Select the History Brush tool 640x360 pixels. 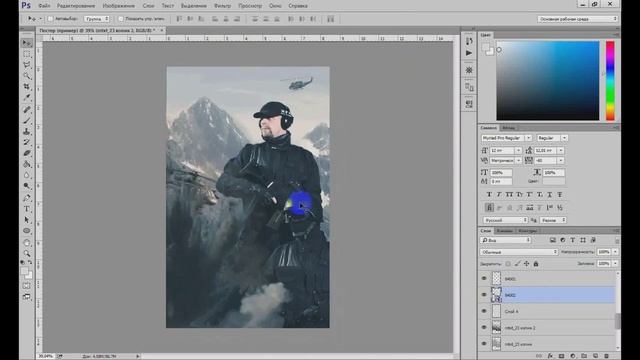pyautogui.click(x=27, y=142)
